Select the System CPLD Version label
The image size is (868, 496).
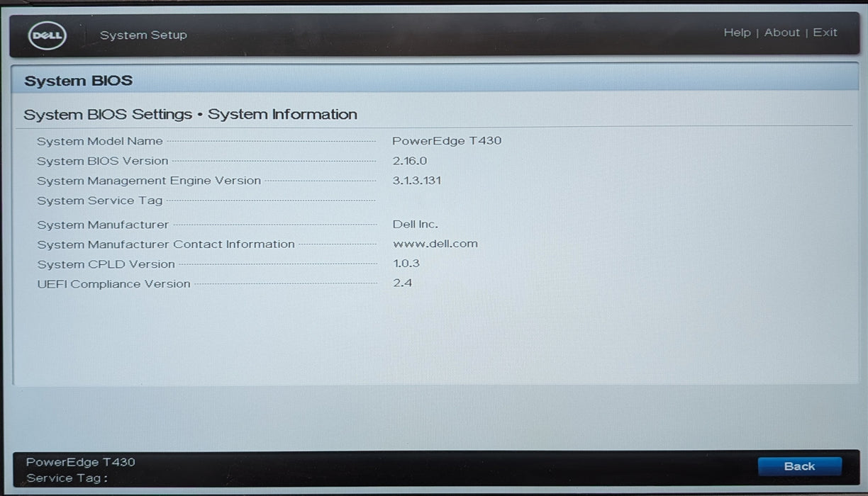click(106, 264)
